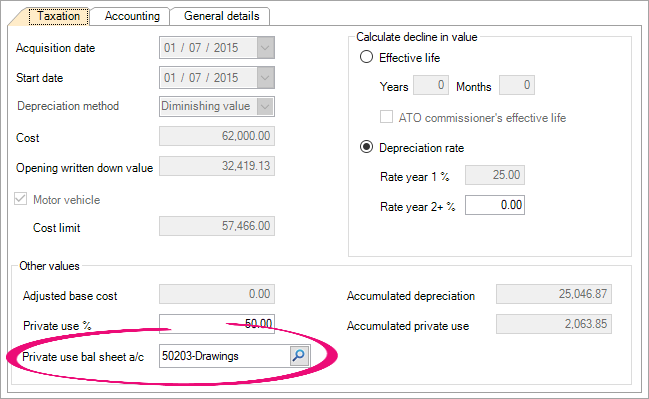Select the Taxation tab
The width and height of the screenshot is (649, 399).
(x=58, y=16)
